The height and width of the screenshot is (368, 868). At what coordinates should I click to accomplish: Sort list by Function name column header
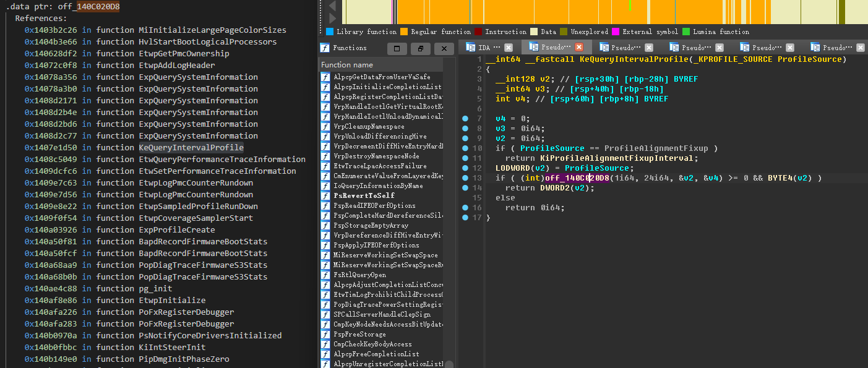click(347, 64)
